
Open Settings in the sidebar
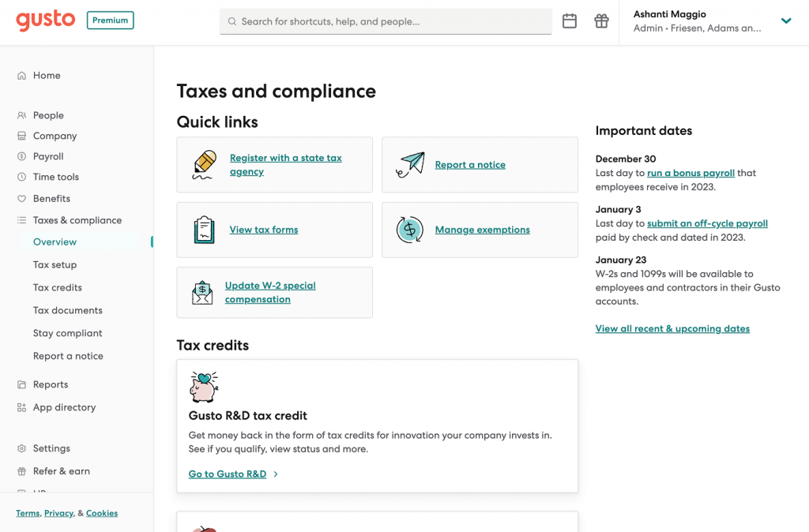51,448
